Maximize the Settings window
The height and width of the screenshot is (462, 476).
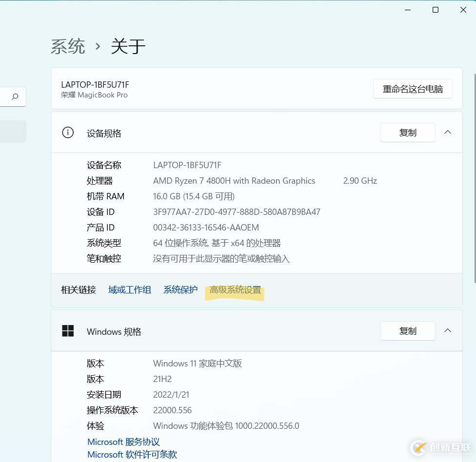[436, 10]
